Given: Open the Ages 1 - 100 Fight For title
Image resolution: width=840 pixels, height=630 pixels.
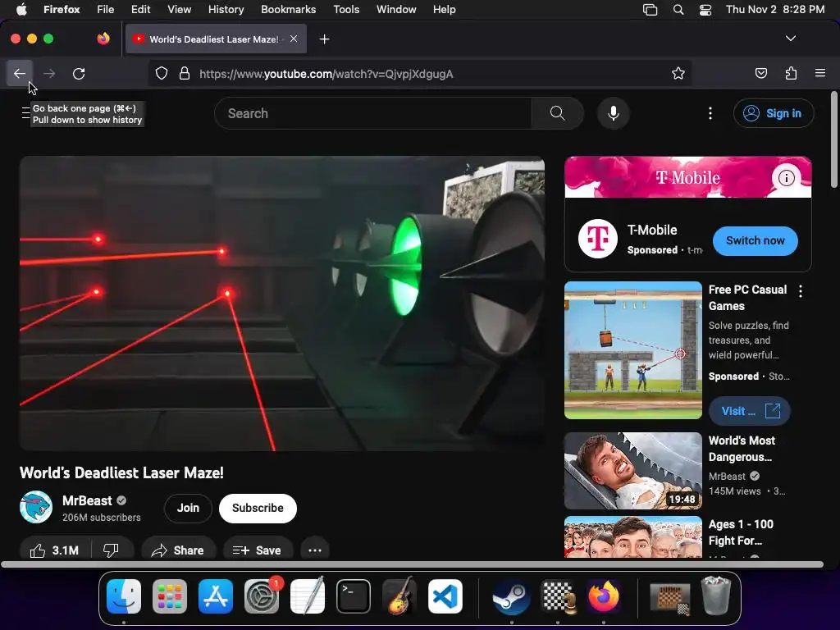Looking at the screenshot, I should click(741, 532).
